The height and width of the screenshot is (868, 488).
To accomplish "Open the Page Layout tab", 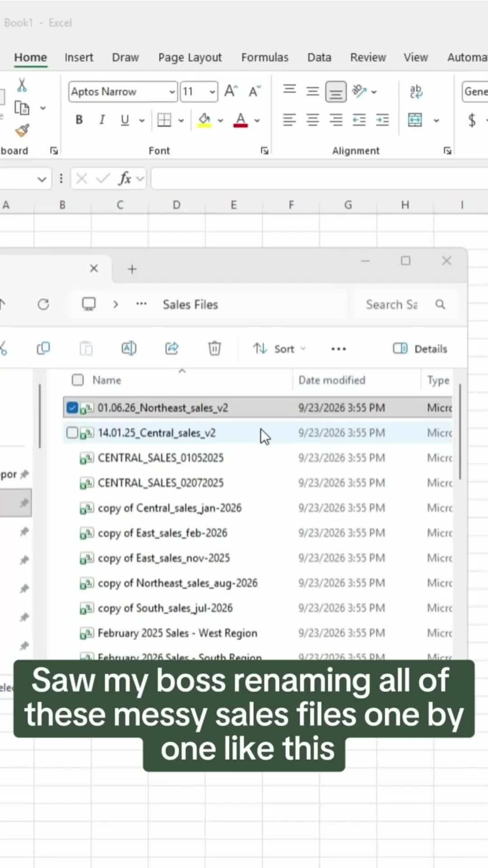I will 190,57.
